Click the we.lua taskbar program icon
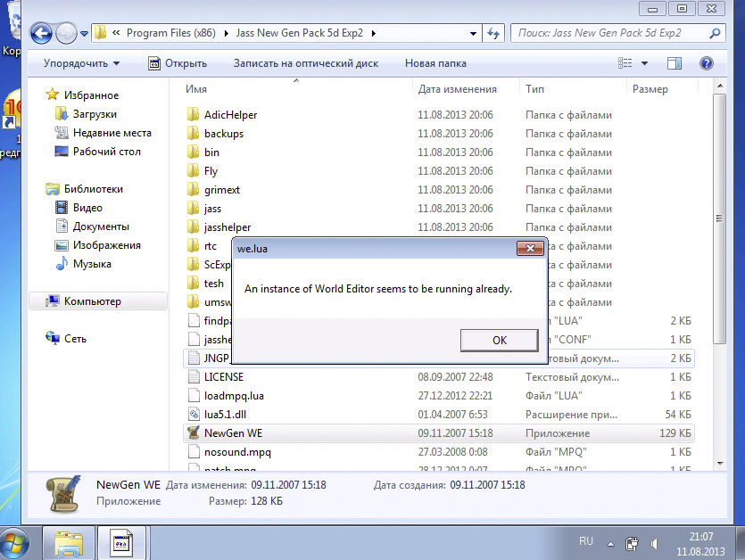Image resolution: width=745 pixels, height=560 pixels. coord(121,543)
